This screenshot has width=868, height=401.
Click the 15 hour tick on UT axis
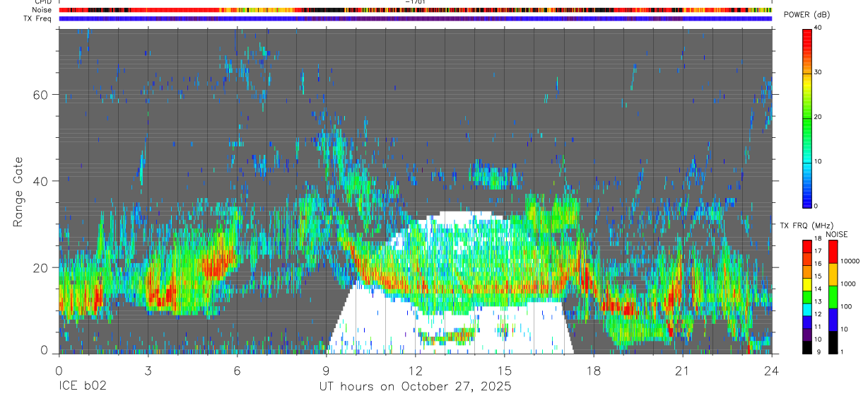[x=504, y=370]
